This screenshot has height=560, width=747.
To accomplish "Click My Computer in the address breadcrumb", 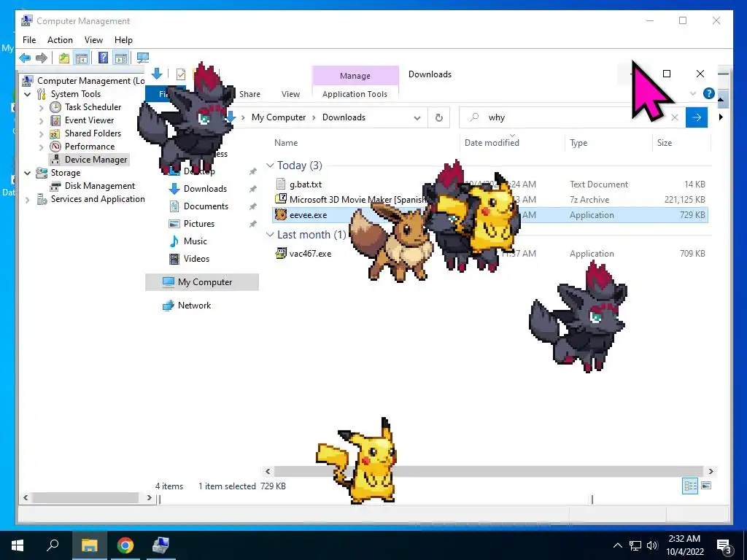I will [279, 117].
